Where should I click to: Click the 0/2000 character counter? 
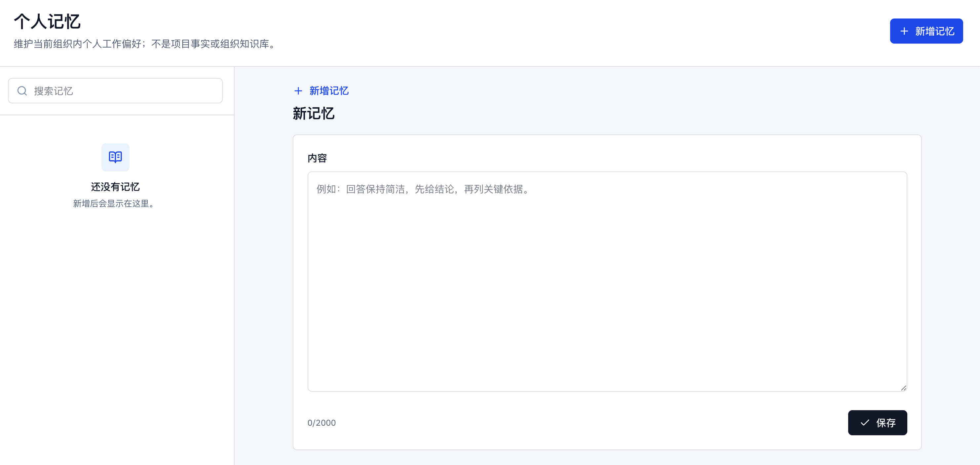[321, 423]
